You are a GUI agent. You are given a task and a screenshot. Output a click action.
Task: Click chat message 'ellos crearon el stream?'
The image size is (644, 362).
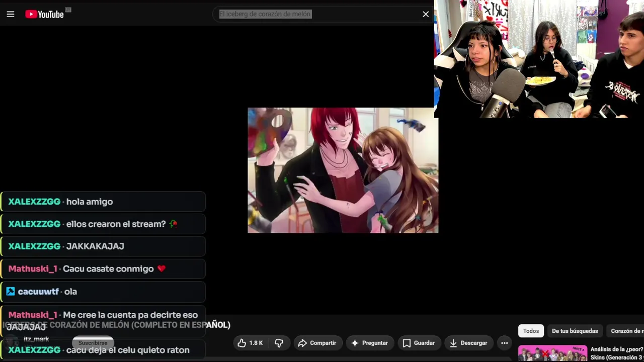(116, 224)
